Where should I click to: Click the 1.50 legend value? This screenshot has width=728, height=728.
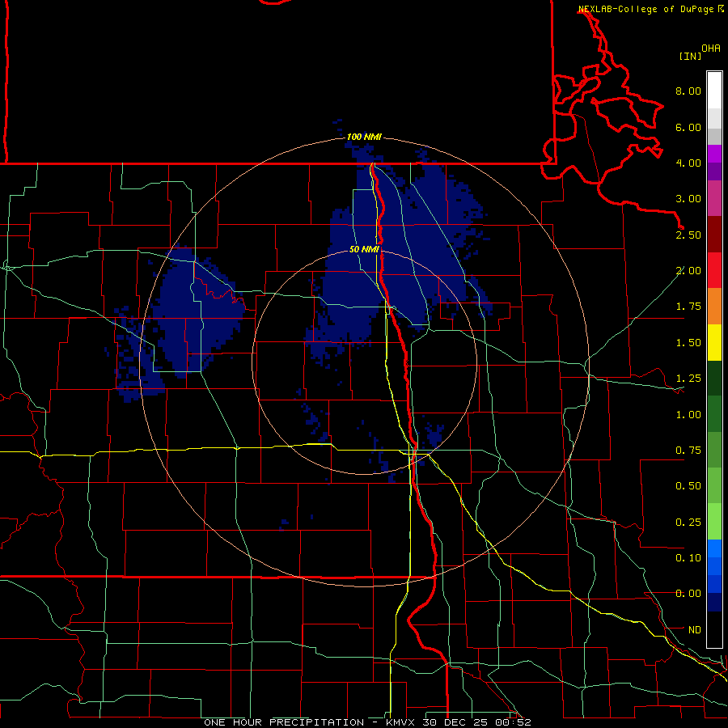pos(688,343)
